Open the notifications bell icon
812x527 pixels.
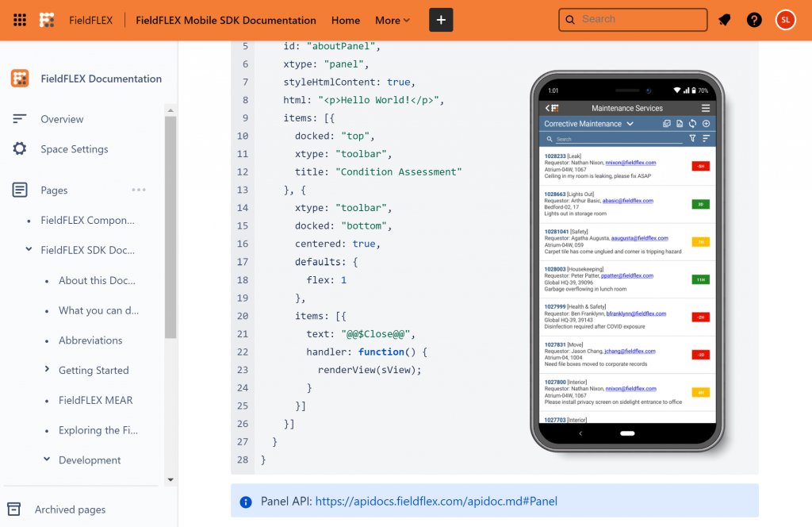click(724, 20)
